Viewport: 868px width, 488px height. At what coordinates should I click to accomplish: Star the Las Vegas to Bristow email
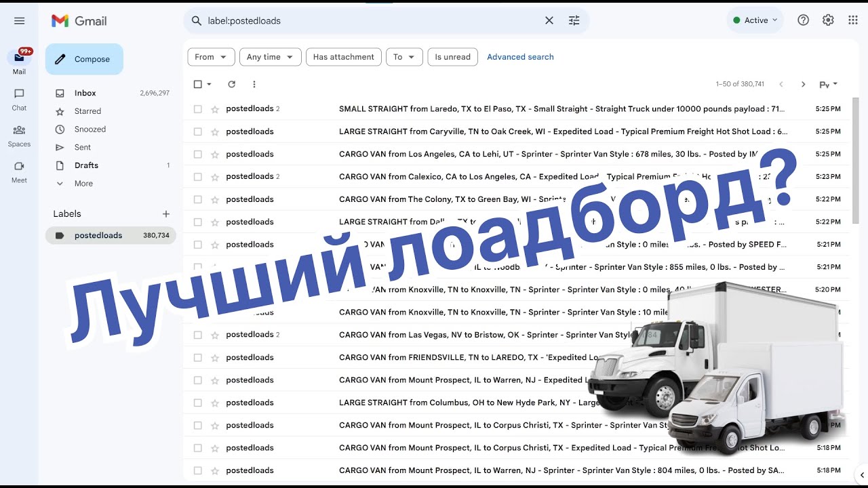coord(215,335)
